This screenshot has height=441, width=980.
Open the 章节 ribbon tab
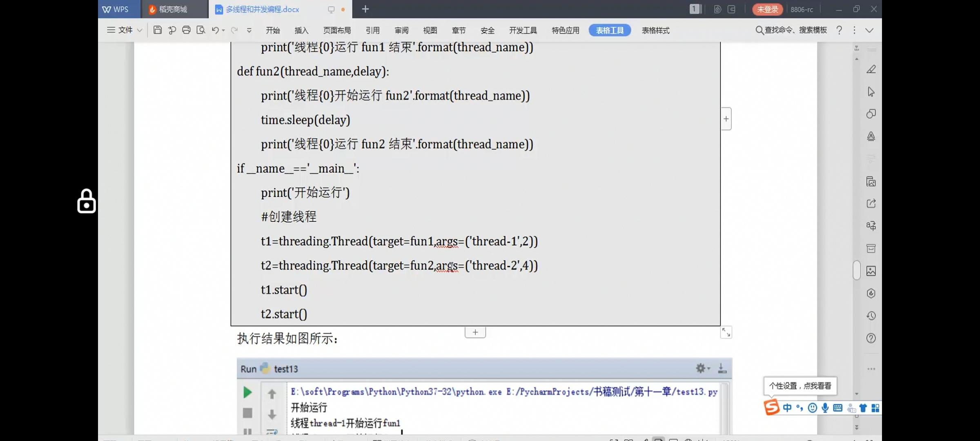click(x=459, y=30)
